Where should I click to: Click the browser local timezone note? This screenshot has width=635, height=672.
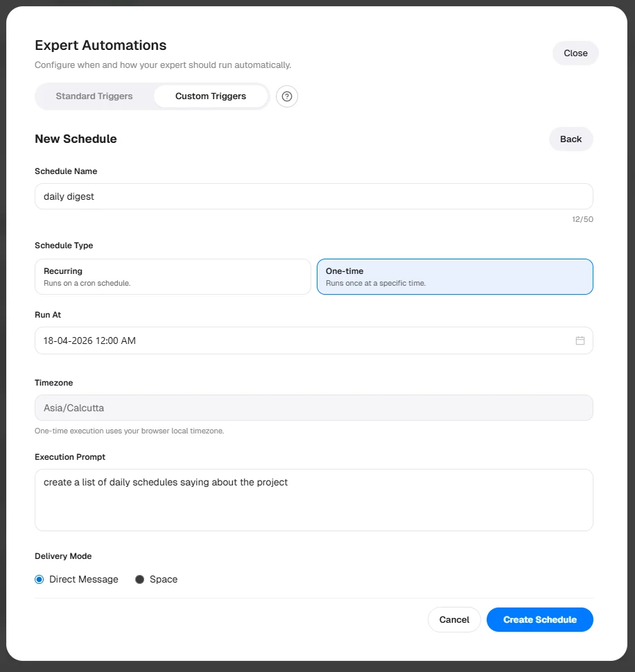tap(130, 431)
